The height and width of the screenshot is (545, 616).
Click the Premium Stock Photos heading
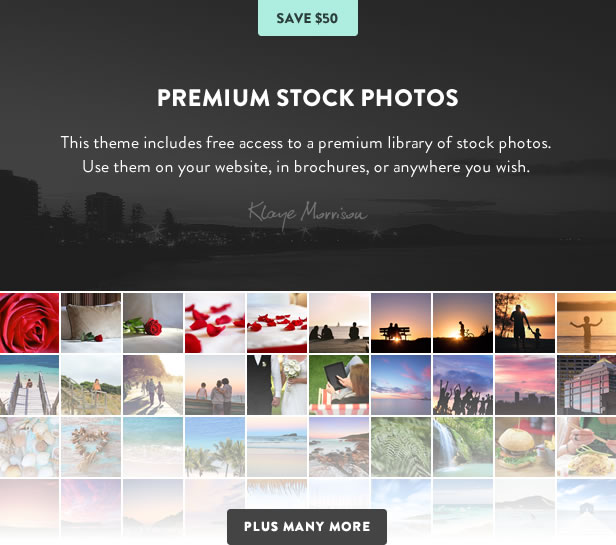308,97
